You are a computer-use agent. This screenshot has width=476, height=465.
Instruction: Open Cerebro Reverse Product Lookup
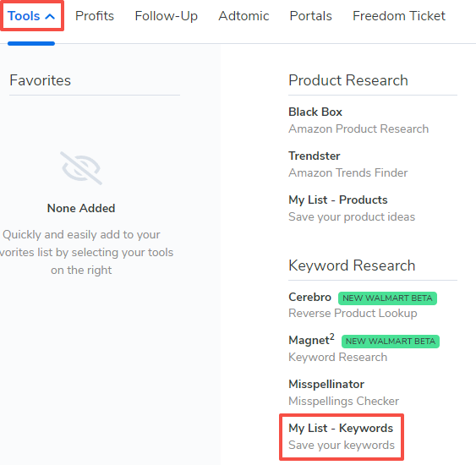pos(353,305)
